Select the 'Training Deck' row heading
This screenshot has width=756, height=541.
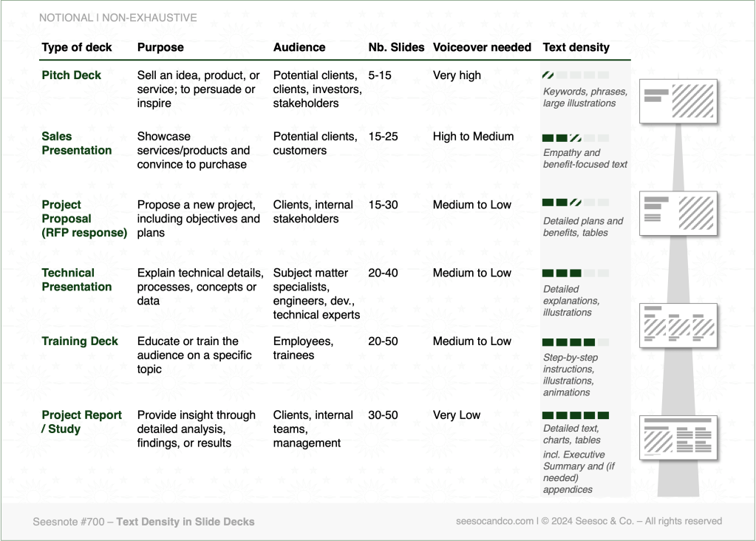[x=80, y=341]
